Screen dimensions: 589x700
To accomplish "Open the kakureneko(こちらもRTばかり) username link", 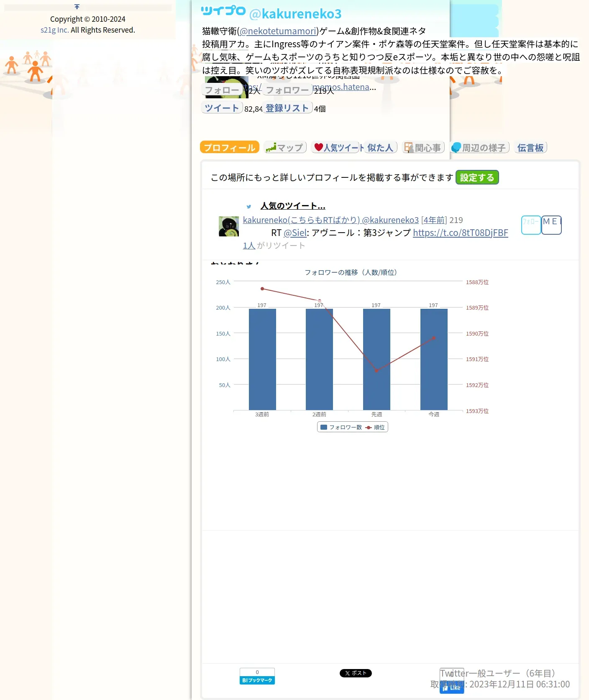I will [330, 220].
